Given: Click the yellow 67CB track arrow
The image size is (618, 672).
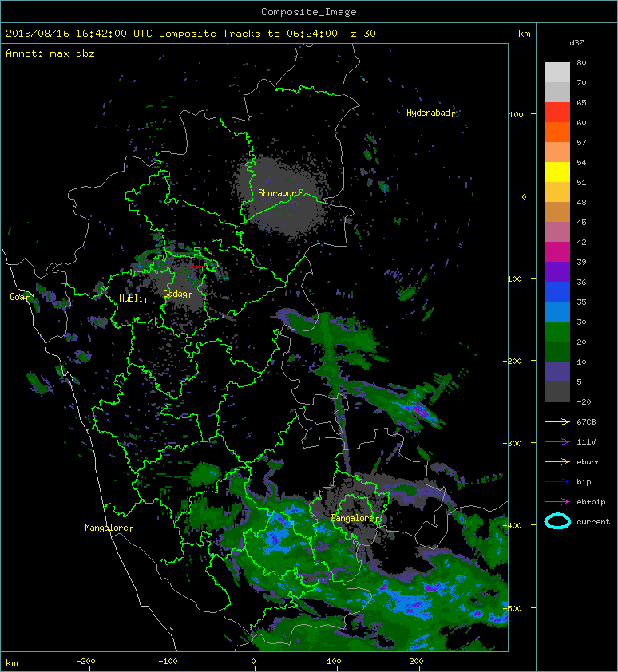Looking at the screenshot, I should point(557,421).
